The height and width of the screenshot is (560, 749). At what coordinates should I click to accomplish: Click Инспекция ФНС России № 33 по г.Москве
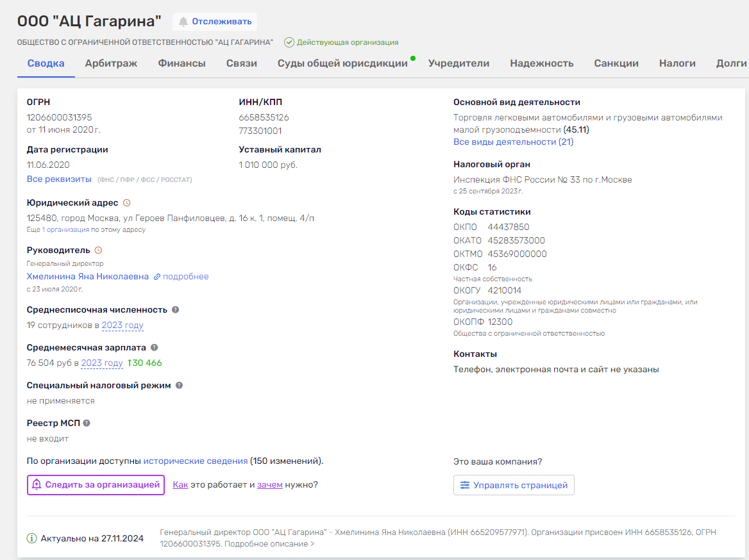tap(543, 179)
